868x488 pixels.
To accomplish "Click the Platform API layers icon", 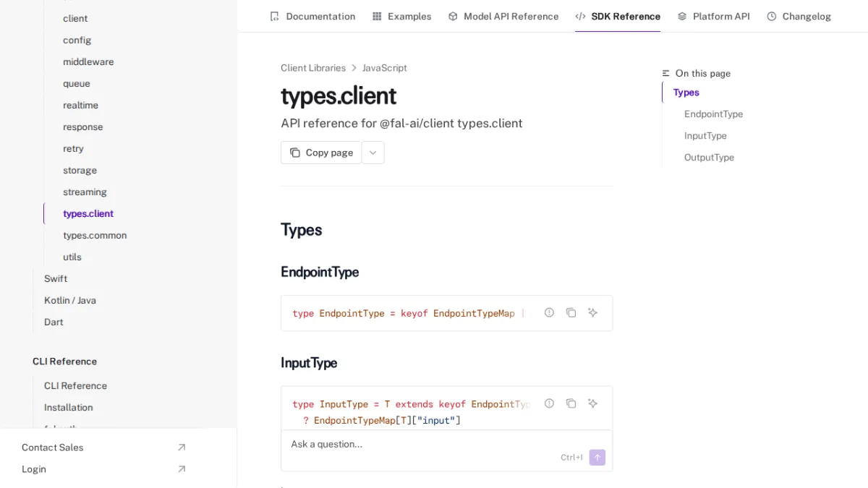I will tap(682, 16).
